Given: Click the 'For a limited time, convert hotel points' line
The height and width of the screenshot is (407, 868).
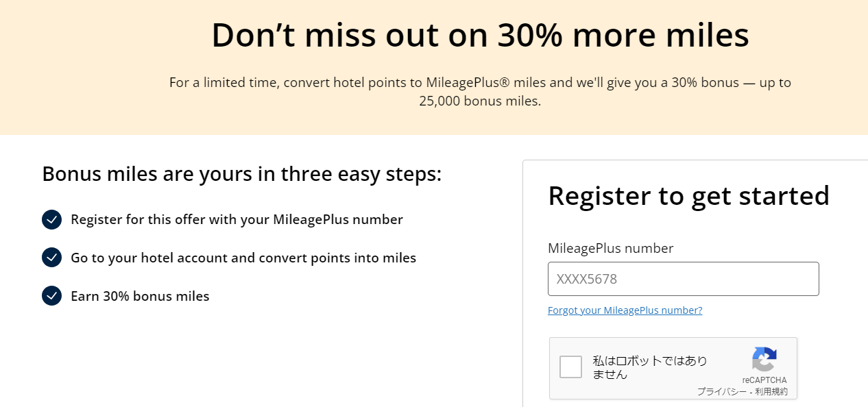Looking at the screenshot, I should point(480,83).
